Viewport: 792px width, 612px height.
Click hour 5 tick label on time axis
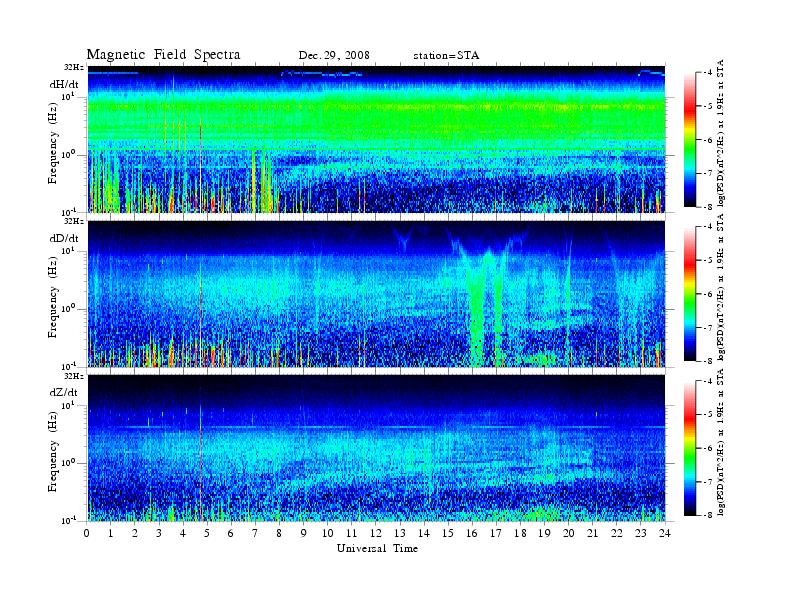[207, 534]
